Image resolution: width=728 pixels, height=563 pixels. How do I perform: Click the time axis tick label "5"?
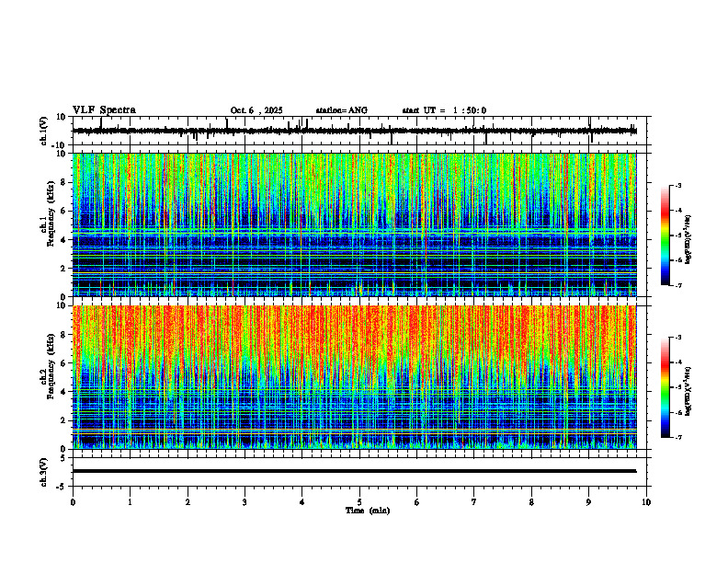[359, 502]
